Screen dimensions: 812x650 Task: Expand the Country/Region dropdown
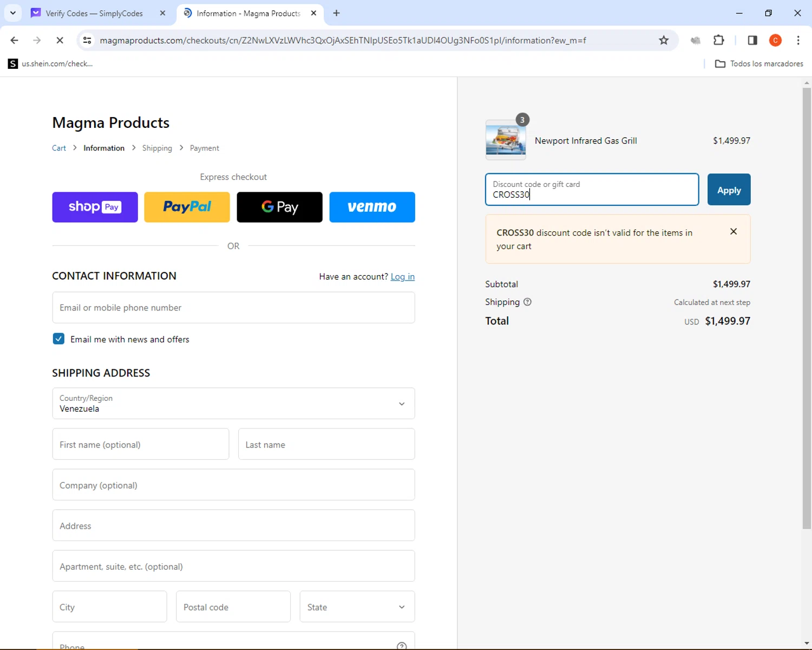pyautogui.click(x=233, y=404)
